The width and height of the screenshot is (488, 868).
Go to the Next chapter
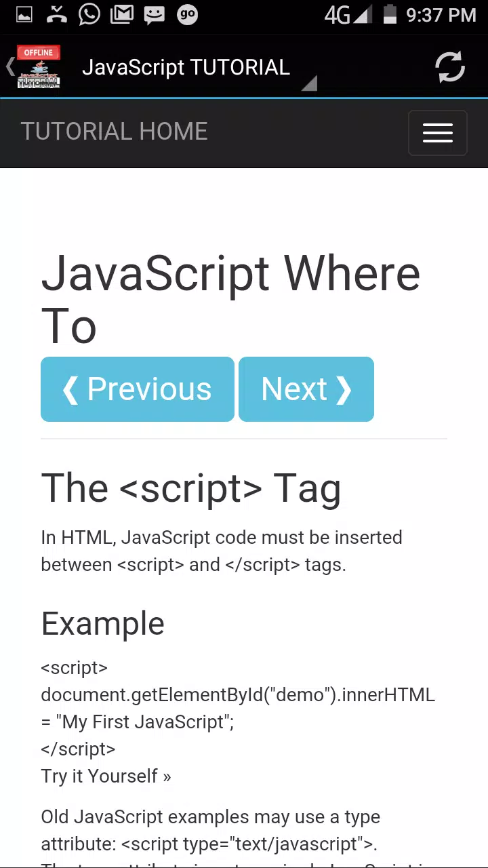pyautogui.click(x=306, y=389)
